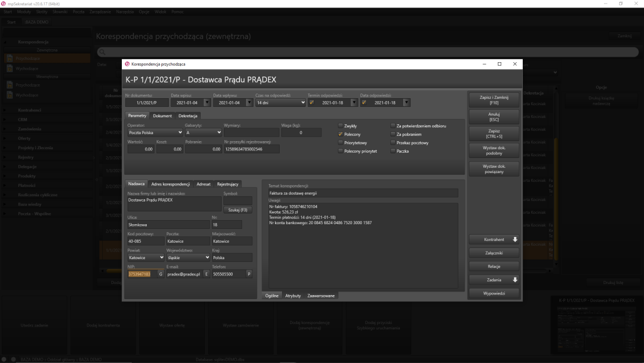Open the Rejestrujący tab
This screenshot has height=363, width=644.
[x=227, y=184]
